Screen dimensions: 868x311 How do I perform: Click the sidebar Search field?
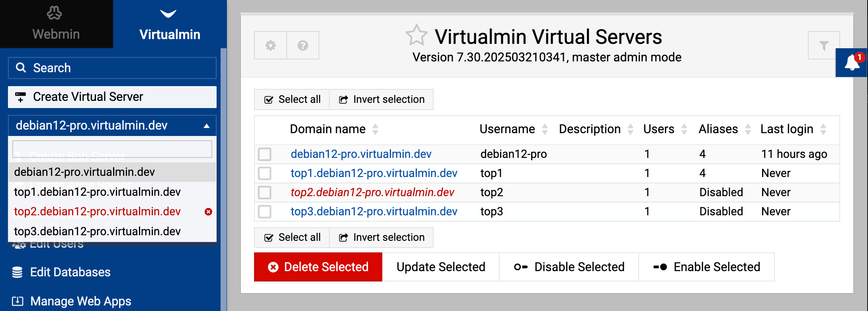tap(112, 68)
